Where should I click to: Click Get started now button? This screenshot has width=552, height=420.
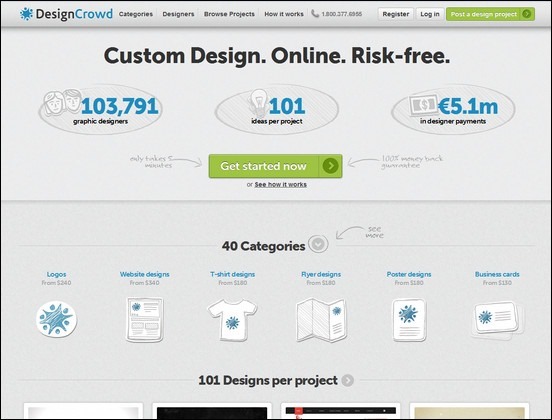click(x=275, y=166)
